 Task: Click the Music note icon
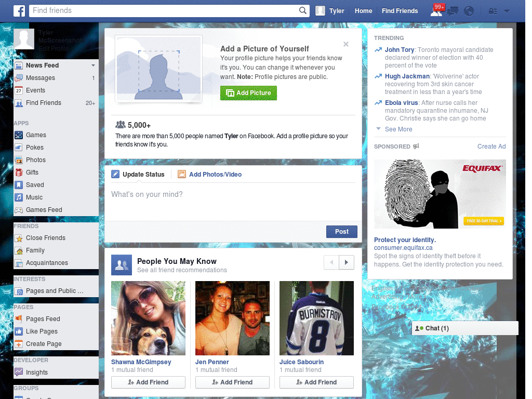(19, 197)
